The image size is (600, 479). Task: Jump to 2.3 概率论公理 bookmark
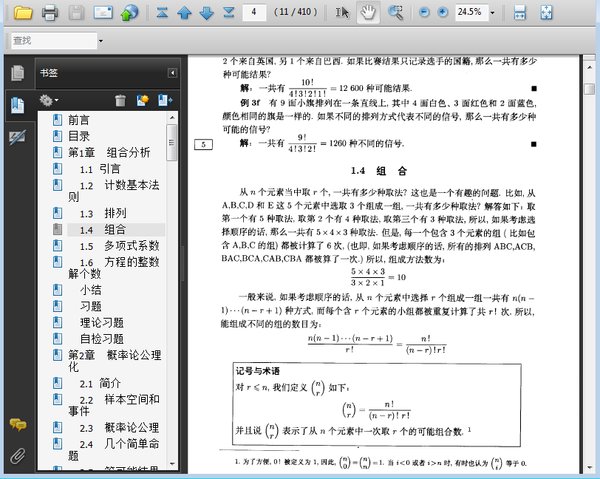click(119, 427)
